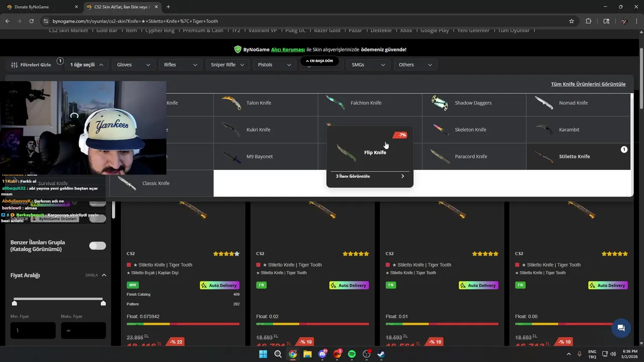
Task: Toggle Sadece ByNoGame Ürünleri switch
Action: pos(98,218)
